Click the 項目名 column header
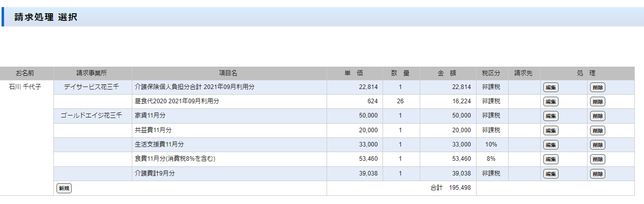The image size is (644, 204). pyautogui.click(x=228, y=73)
